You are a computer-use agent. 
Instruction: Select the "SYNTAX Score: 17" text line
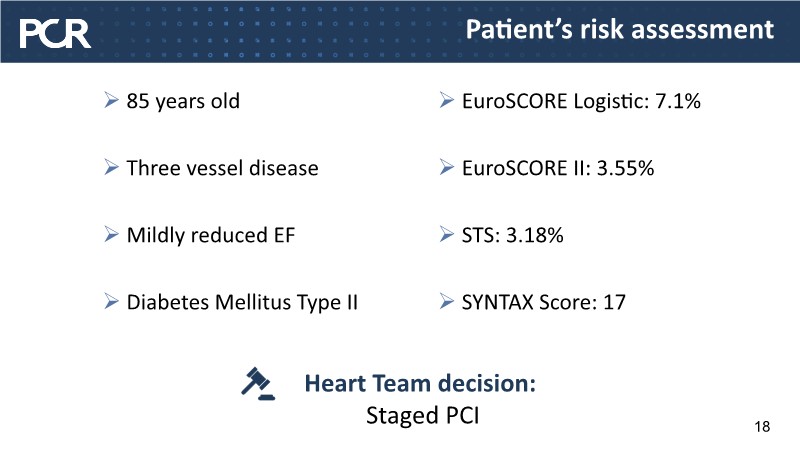tap(543, 302)
